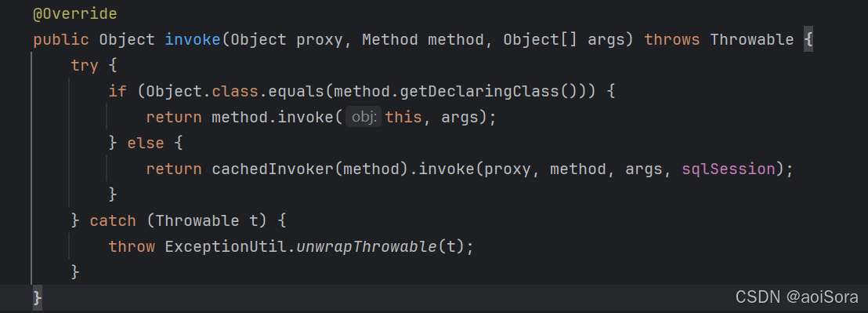Click the invoke method name in signature
Viewport: 868px width, 313px height.
coord(193,40)
